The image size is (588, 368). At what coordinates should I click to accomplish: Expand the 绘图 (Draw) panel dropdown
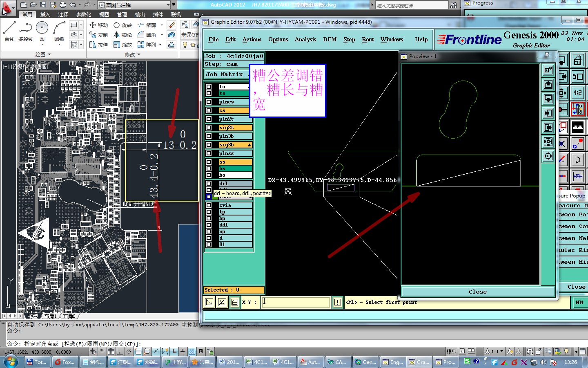click(49, 54)
